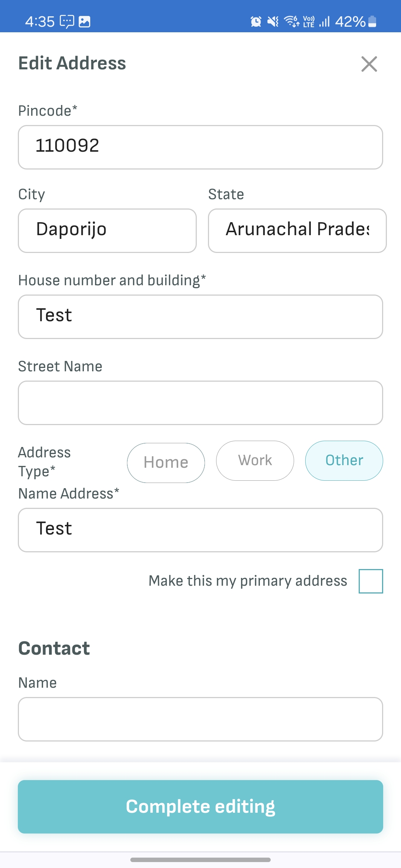Select Other address type
This screenshot has height=868, width=401.
pos(344,460)
